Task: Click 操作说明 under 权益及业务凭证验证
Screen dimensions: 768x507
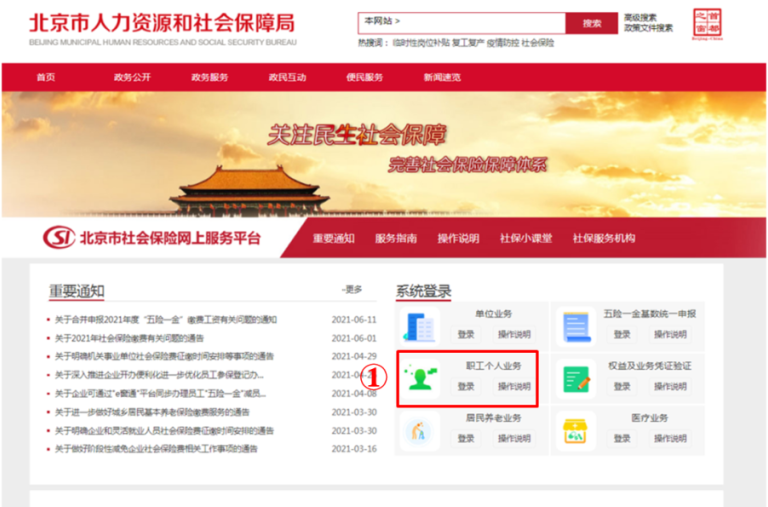Action: click(671, 386)
